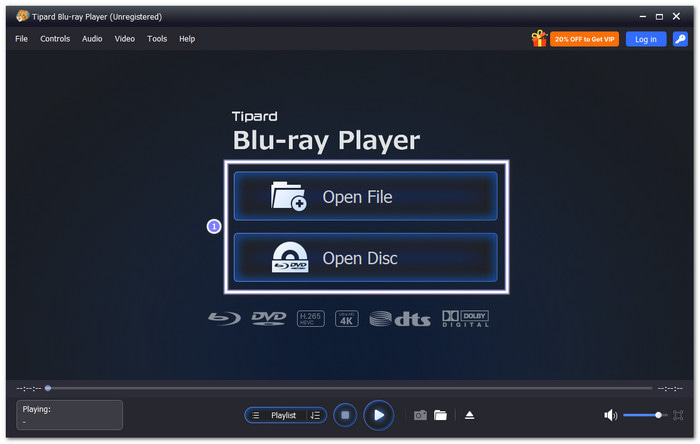
Task: Click the Open File button
Action: pos(365,196)
